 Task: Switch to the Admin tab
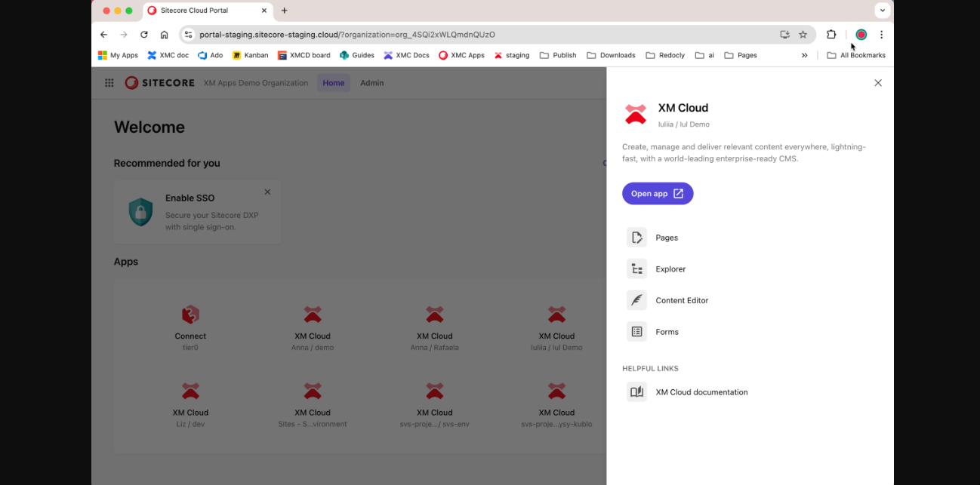(x=372, y=83)
